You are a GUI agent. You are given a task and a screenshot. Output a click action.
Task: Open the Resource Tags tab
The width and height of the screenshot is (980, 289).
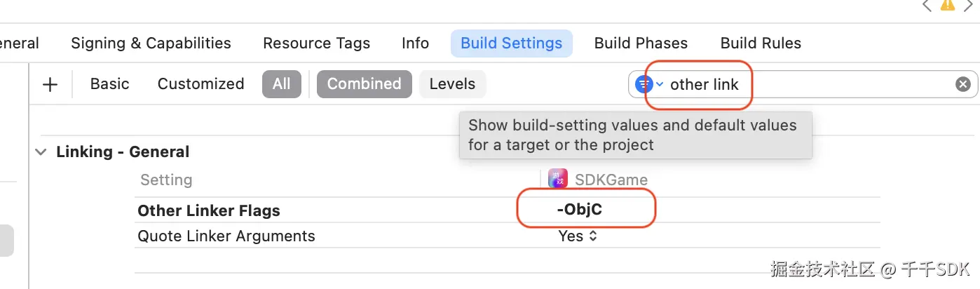(316, 43)
